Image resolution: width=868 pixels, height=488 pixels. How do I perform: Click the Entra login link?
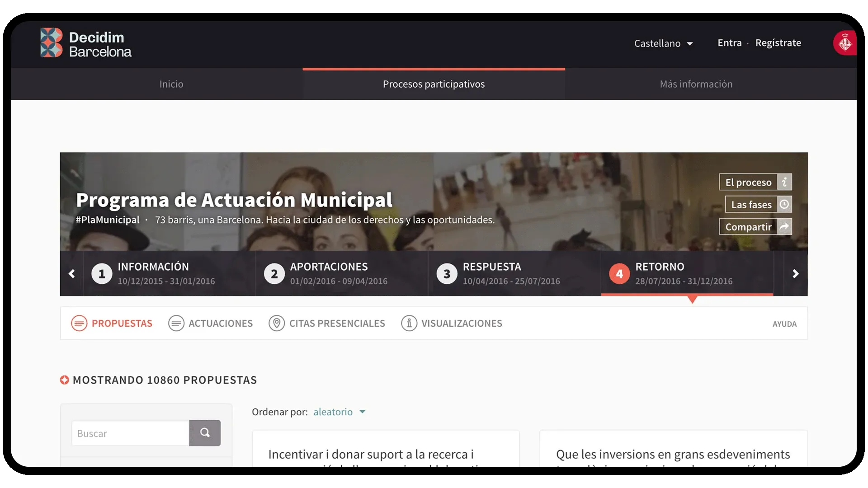pos(729,43)
